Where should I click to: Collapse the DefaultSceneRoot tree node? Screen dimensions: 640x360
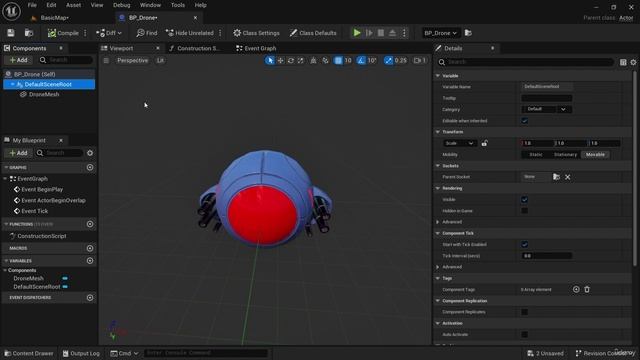[13, 84]
